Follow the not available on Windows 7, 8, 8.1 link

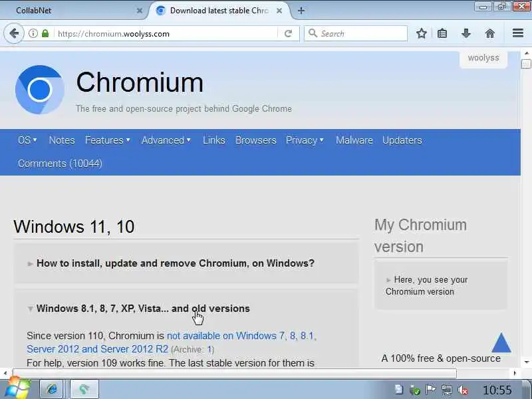coord(242,336)
